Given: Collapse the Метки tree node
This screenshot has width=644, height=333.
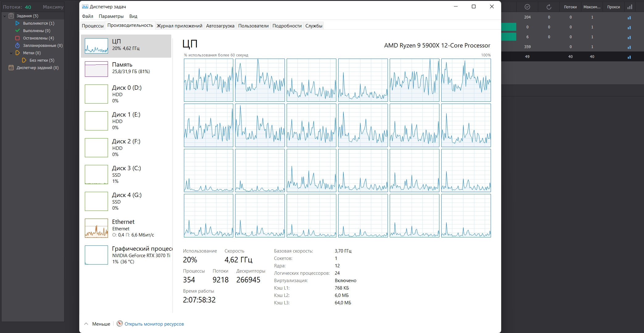Looking at the screenshot, I should 11,53.
